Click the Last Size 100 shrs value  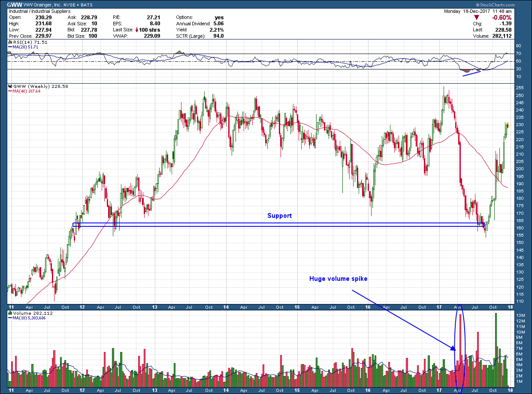coord(150,30)
